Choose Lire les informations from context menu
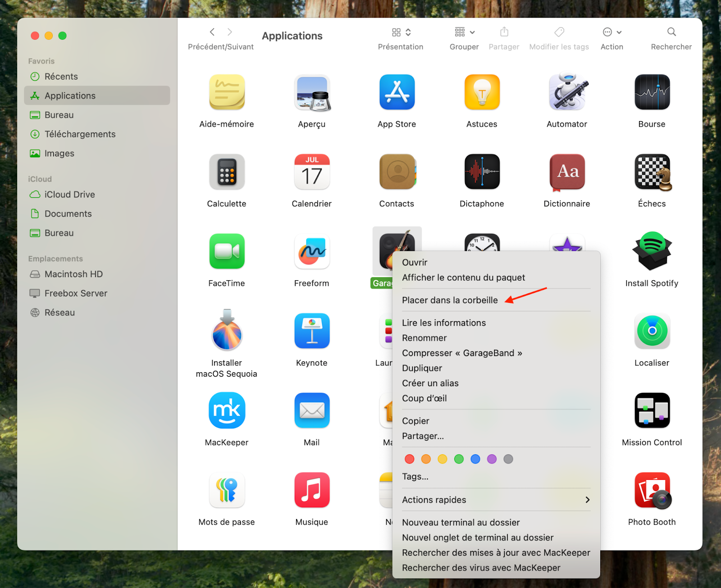 tap(444, 323)
